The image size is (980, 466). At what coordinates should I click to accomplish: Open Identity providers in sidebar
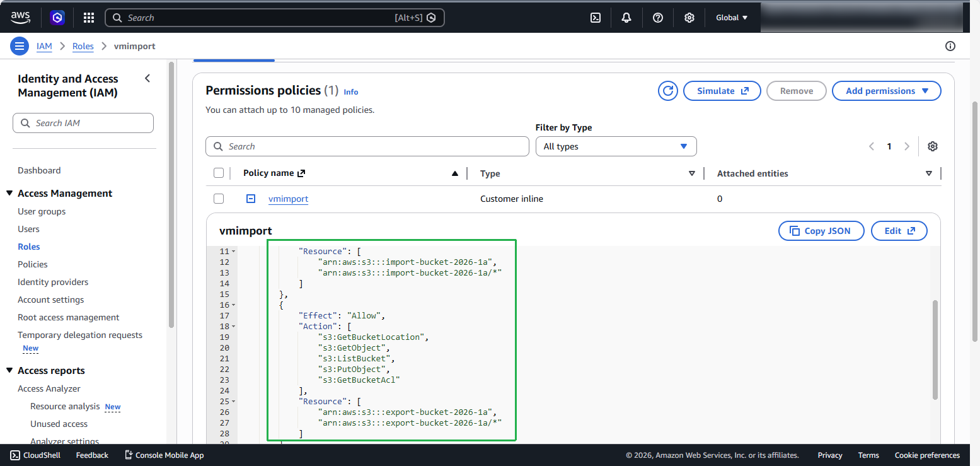click(x=53, y=282)
